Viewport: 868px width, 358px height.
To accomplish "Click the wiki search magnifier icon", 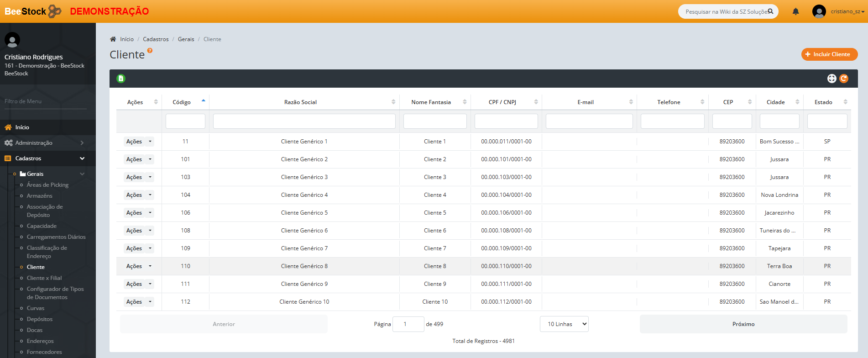I will tap(770, 11).
